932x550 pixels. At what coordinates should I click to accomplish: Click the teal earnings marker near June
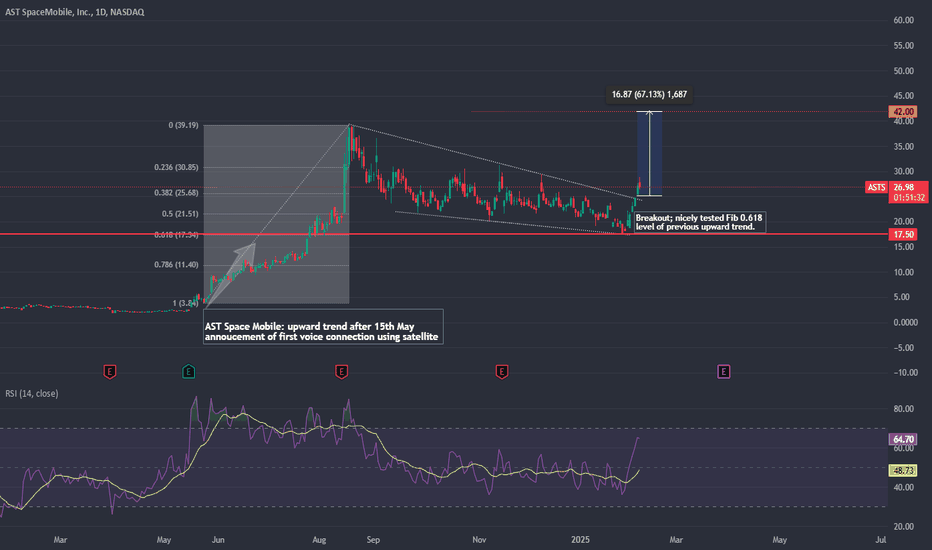[x=188, y=372]
